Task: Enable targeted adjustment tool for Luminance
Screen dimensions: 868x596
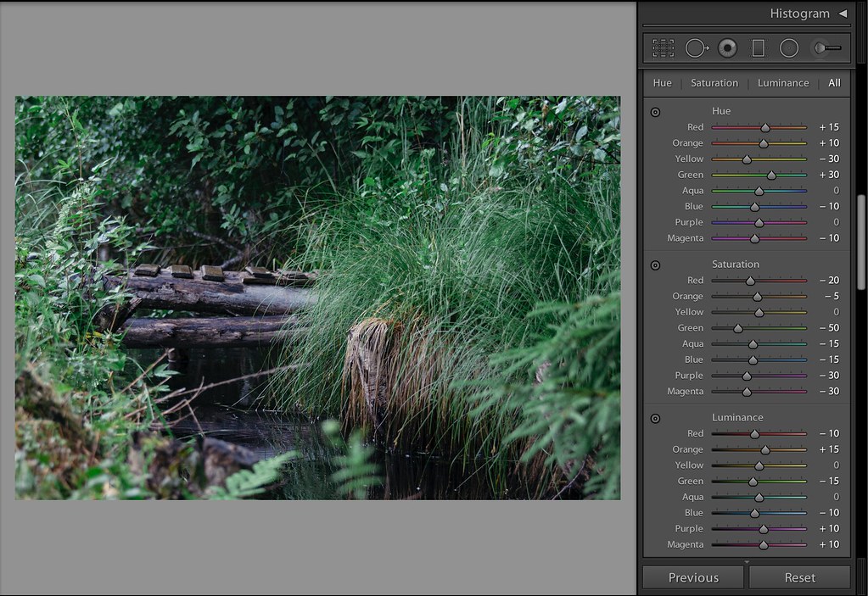Action: [x=655, y=418]
